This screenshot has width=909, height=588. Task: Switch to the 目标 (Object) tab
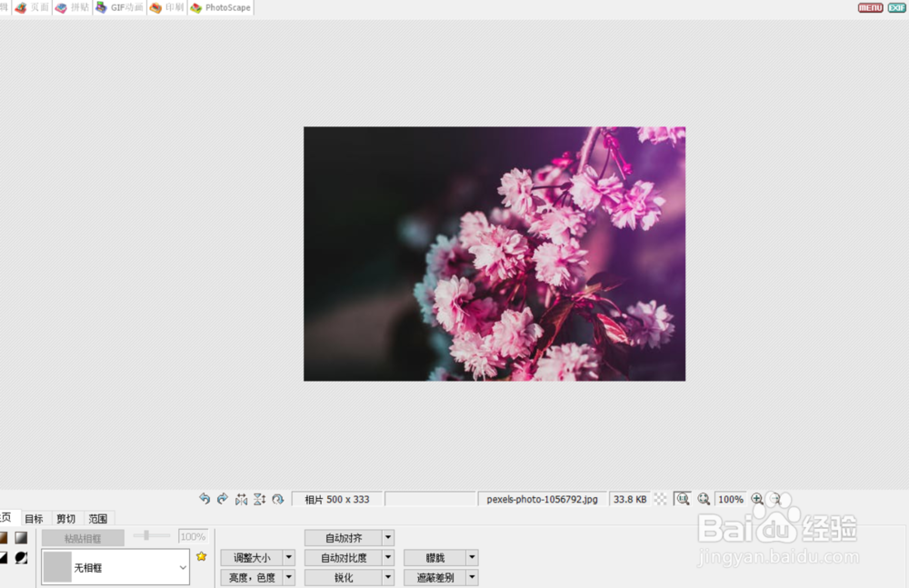[x=35, y=518]
